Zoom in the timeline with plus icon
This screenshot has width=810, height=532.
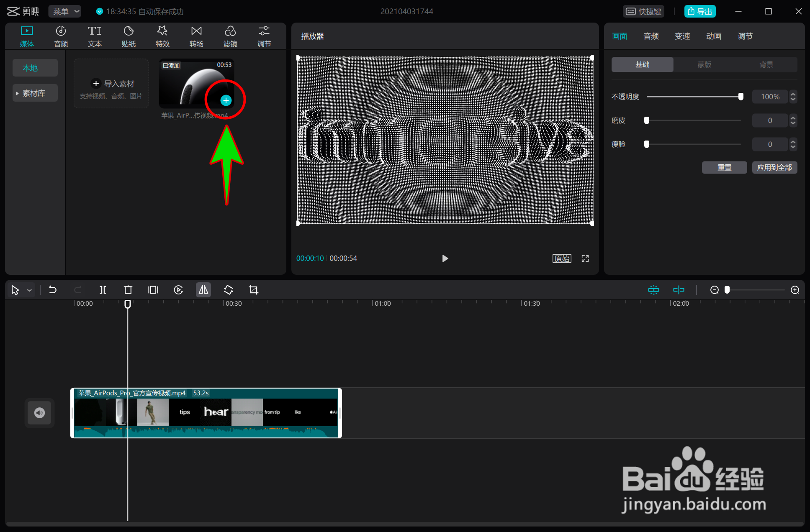coord(795,290)
